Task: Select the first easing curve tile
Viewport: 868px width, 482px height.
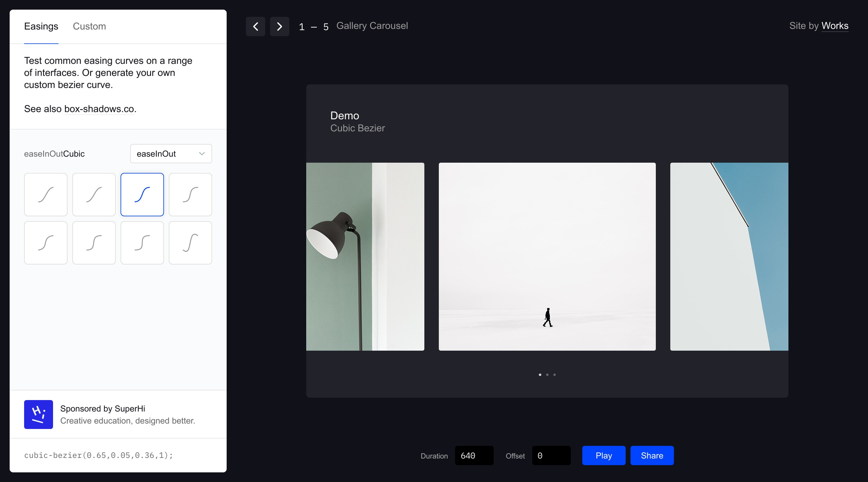Action: (46, 194)
